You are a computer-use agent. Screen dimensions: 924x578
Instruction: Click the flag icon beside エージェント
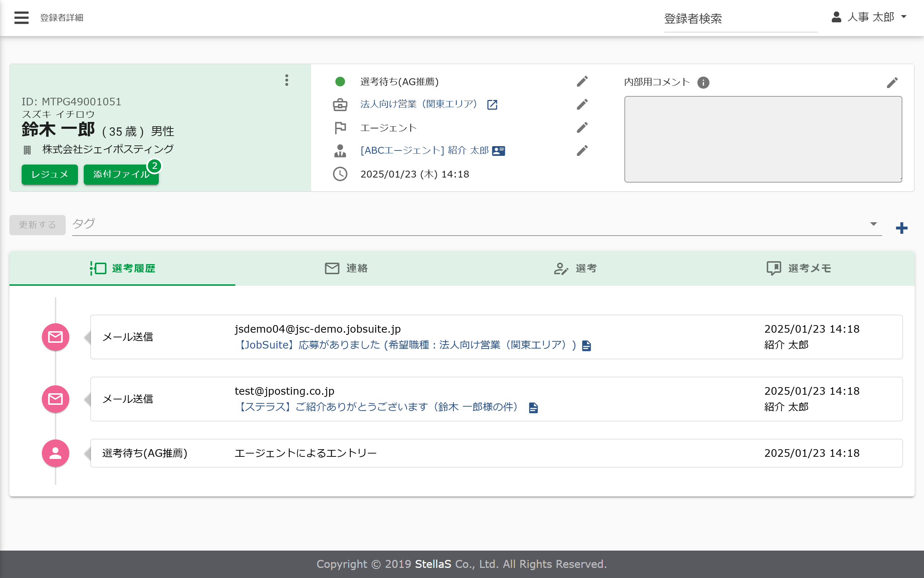(340, 128)
